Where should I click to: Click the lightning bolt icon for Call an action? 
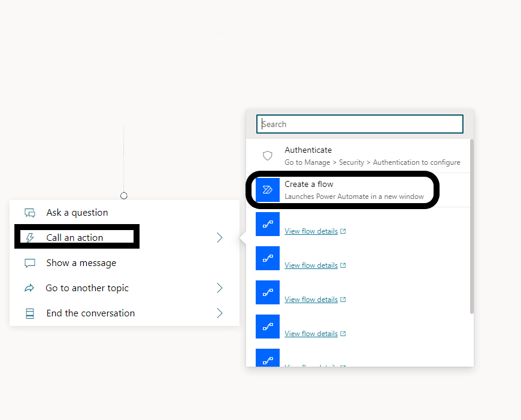pos(30,238)
